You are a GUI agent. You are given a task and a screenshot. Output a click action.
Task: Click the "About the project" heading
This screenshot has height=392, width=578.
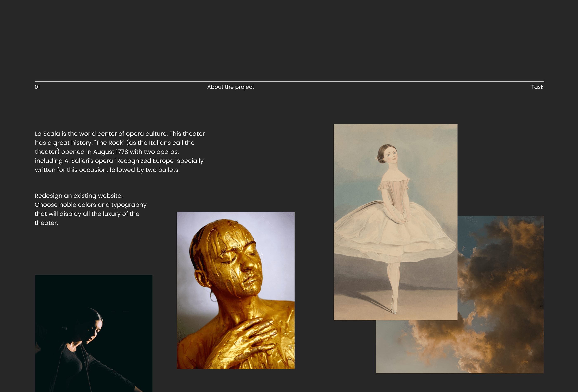point(231,87)
